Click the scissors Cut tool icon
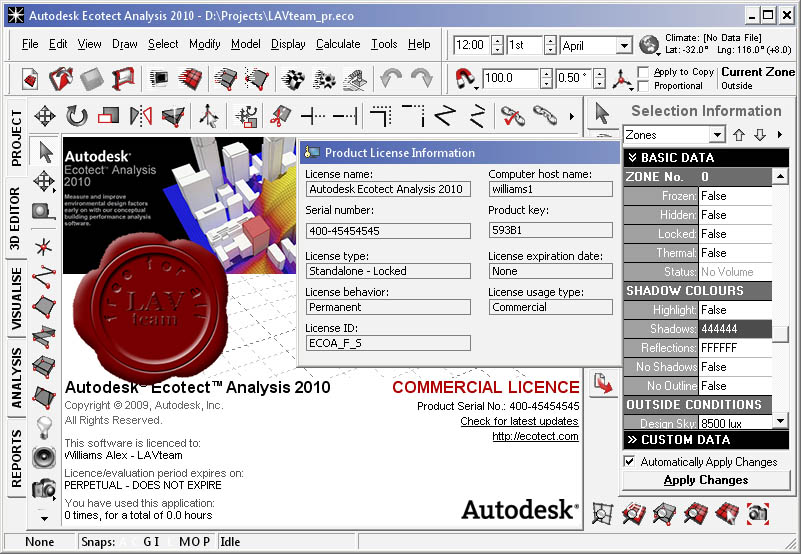The image size is (801, 554). pos(280,116)
